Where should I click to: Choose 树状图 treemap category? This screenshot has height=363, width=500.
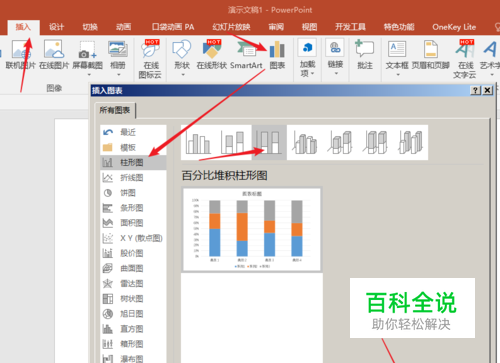pyautogui.click(x=133, y=299)
